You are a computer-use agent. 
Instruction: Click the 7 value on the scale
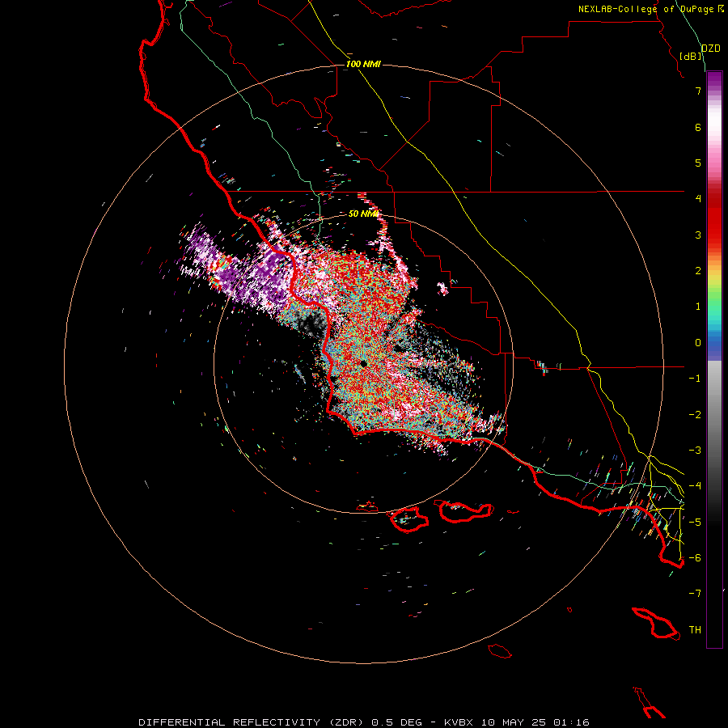(698, 91)
